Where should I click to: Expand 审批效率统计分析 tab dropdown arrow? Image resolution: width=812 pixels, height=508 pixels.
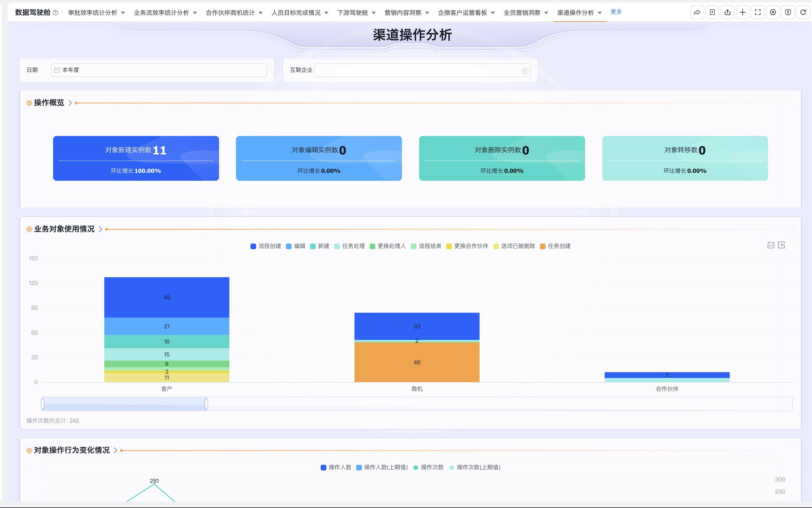click(123, 13)
